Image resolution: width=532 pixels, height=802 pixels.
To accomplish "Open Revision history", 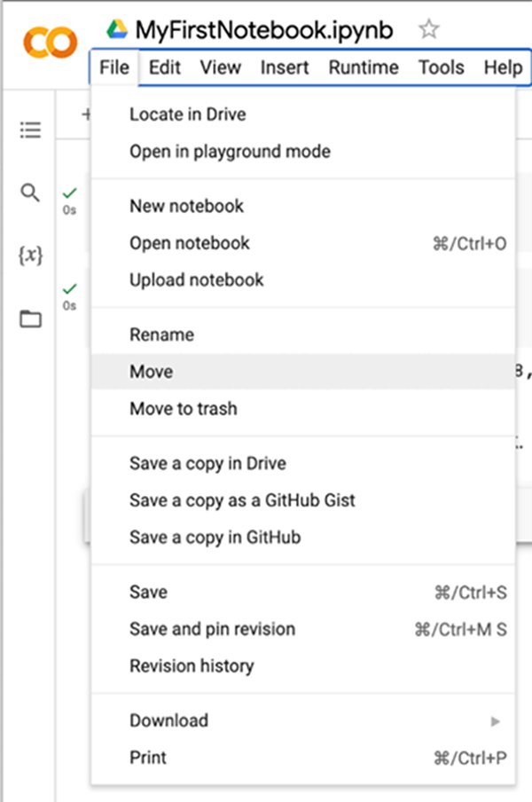I will (x=192, y=666).
